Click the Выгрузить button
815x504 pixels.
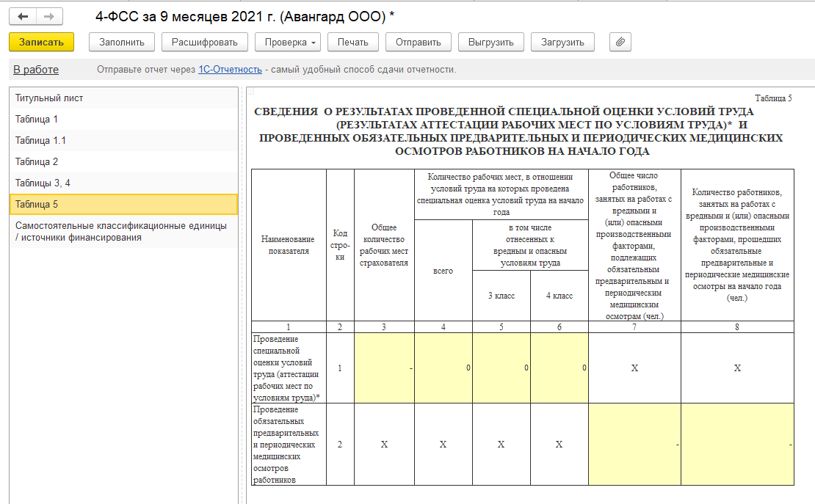point(491,42)
